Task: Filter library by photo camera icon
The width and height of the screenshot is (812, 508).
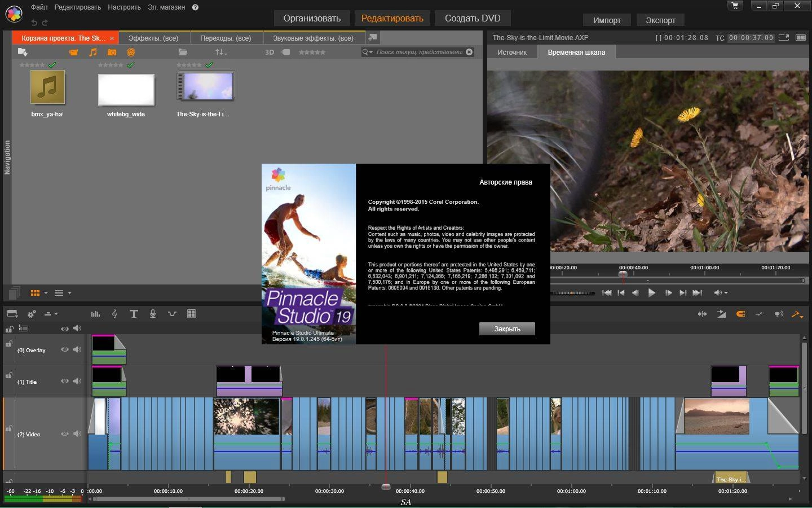Action: click(112, 52)
